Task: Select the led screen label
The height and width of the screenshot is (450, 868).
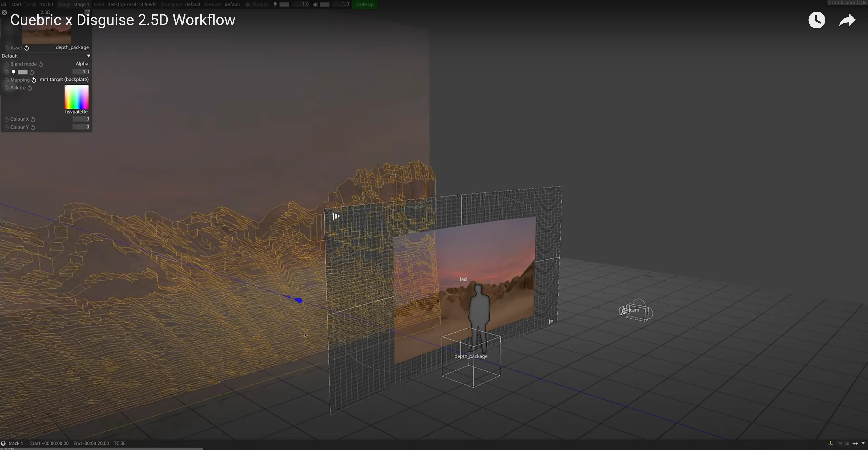Action: 463,279
